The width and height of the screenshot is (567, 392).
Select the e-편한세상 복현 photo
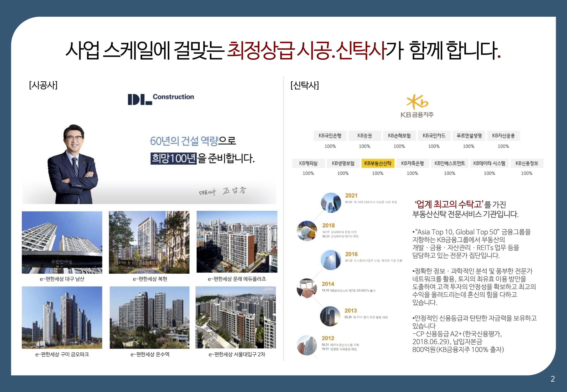[x=149, y=242]
